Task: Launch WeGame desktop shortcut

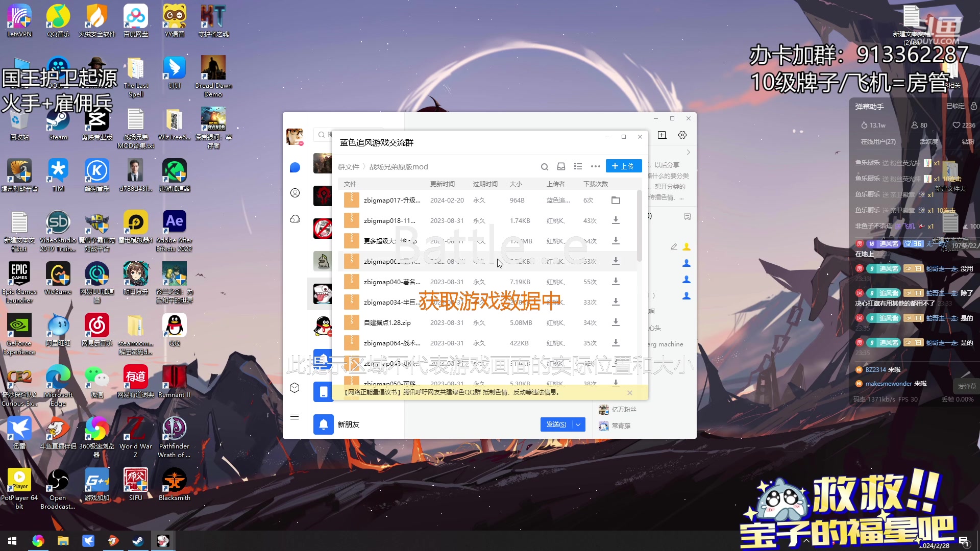Action: (58, 279)
